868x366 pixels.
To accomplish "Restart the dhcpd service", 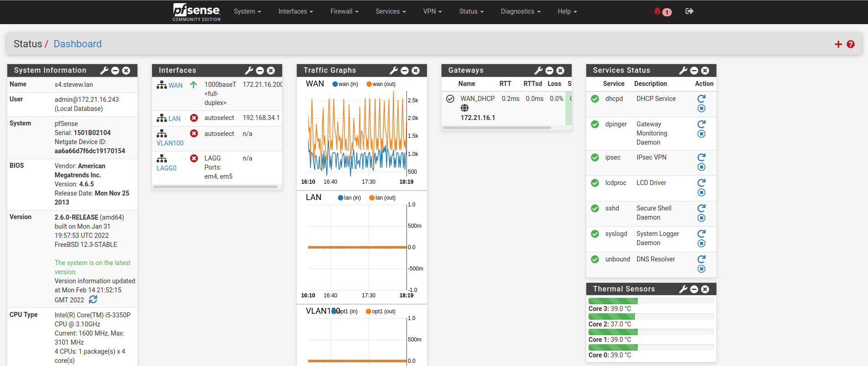I will (701, 98).
